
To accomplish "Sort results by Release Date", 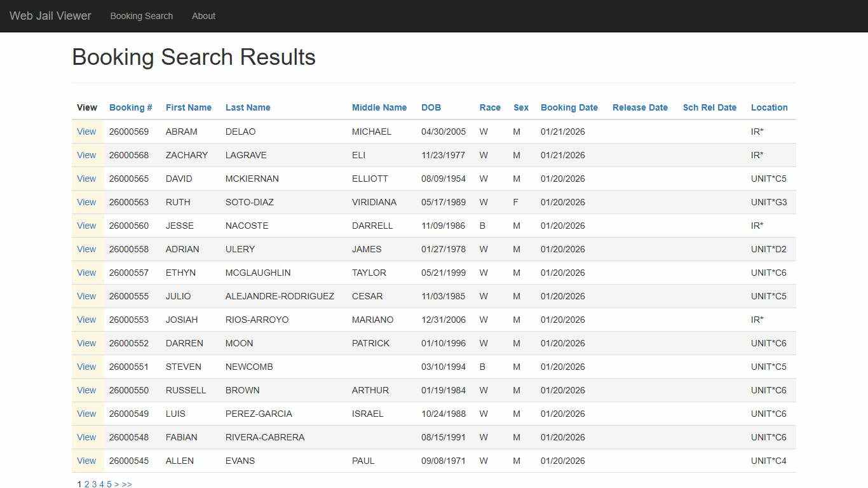I will tap(640, 107).
